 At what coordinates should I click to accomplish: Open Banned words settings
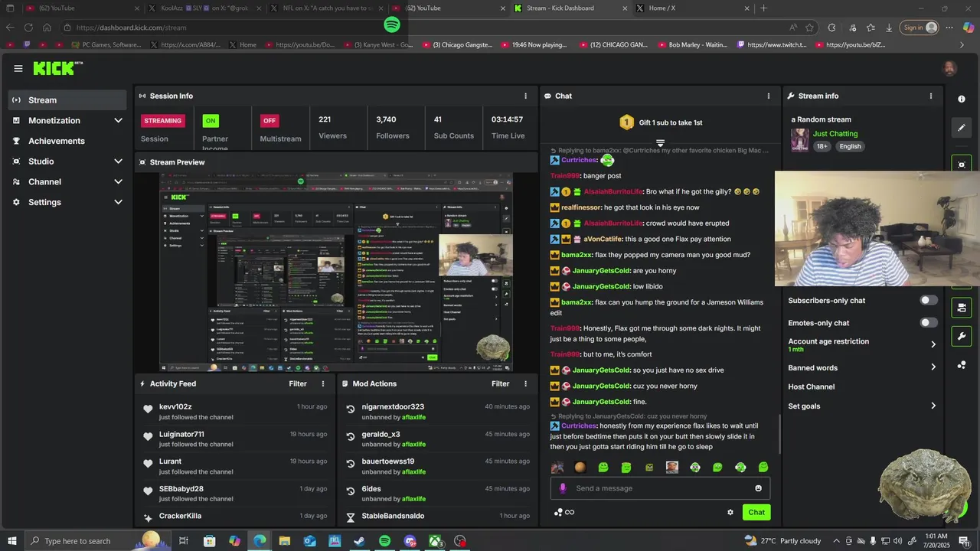point(862,368)
